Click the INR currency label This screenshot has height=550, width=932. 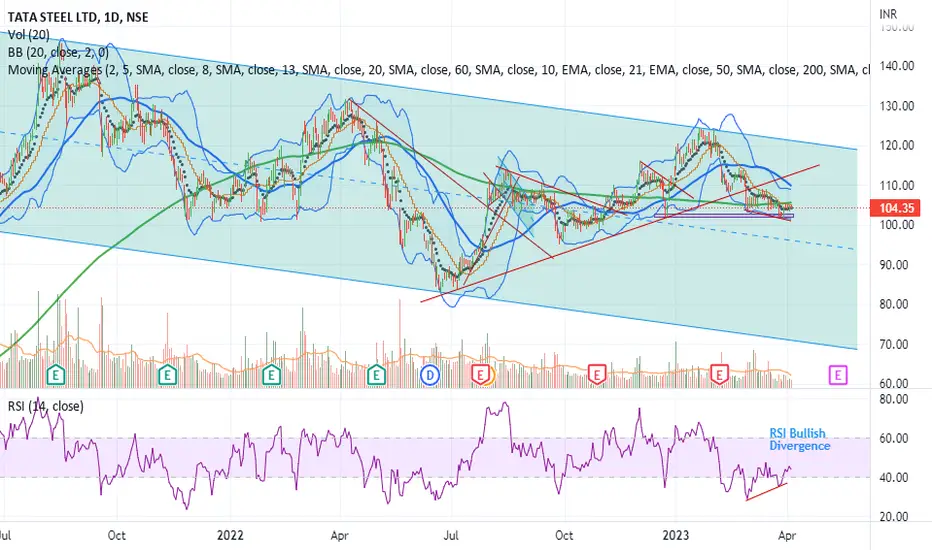888,13
